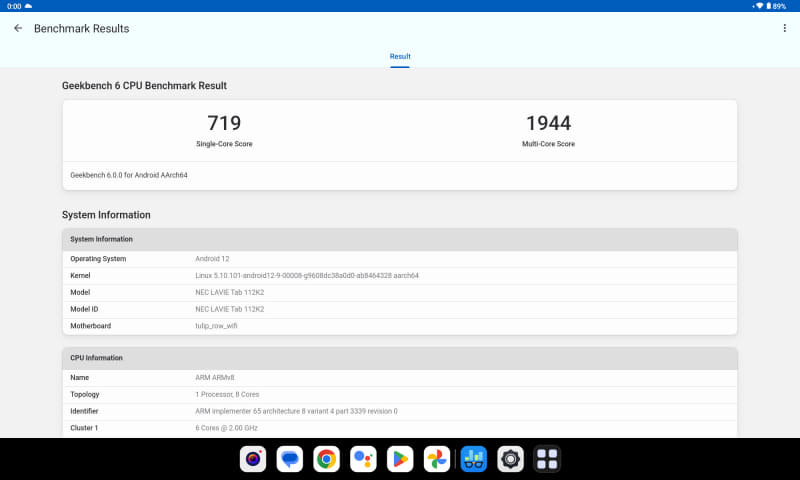Click the 6 Cores @ 2.00 GHz value

coord(227,428)
